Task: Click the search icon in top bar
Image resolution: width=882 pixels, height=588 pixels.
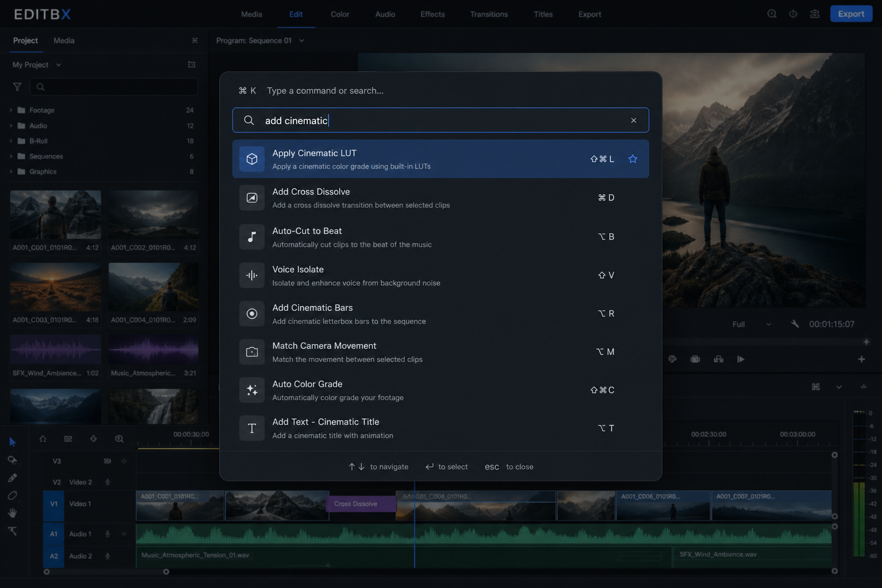Action: (772, 14)
